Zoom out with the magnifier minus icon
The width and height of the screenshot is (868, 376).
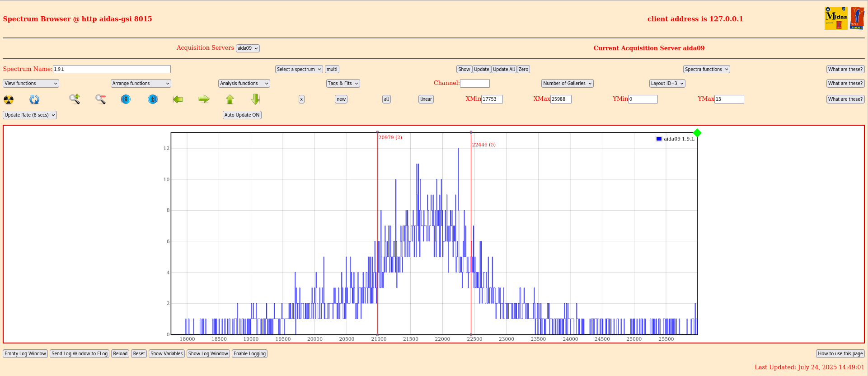(100, 99)
